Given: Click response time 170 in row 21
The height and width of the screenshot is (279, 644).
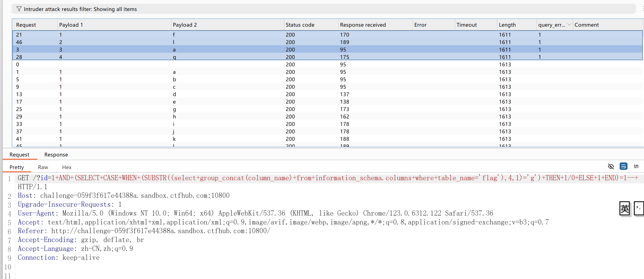Looking at the screenshot, I should point(345,35).
